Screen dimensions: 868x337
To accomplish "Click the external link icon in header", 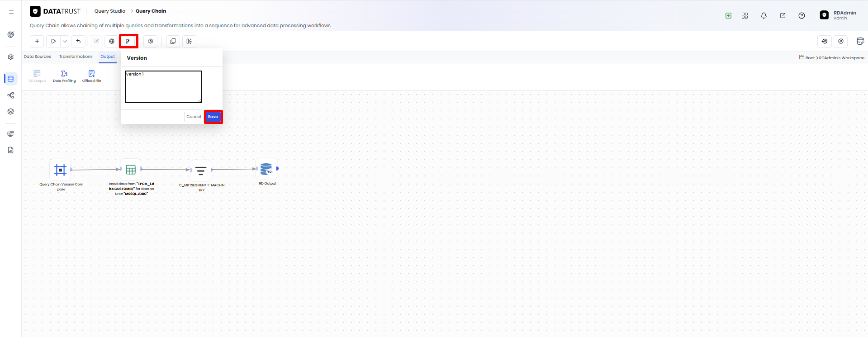I will [x=783, y=15].
